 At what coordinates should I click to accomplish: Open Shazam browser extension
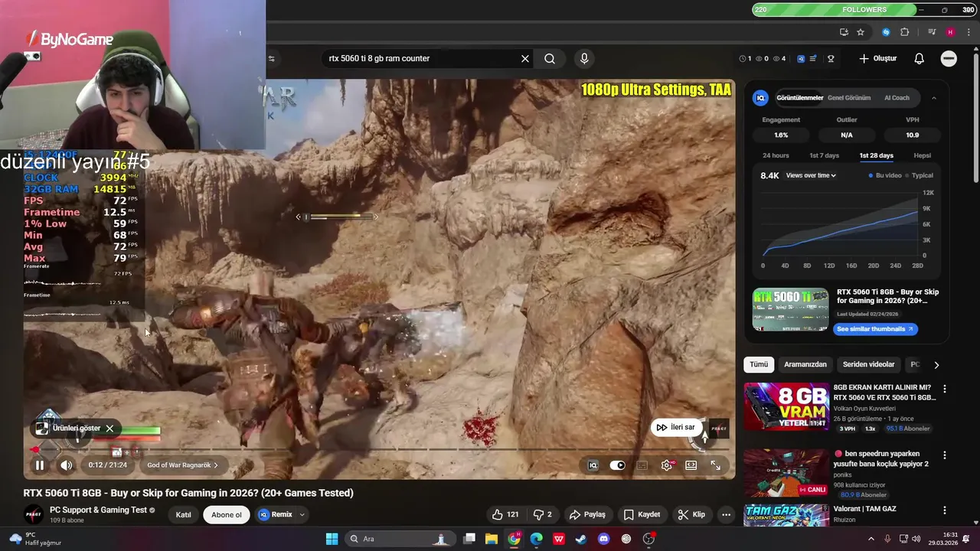(886, 32)
